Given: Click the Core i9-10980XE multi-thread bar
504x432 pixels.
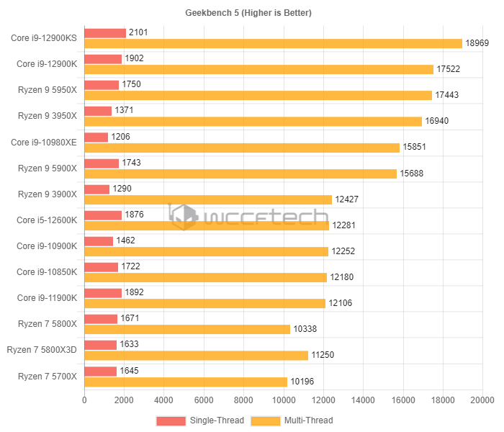Looking at the screenshot, I should (242, 148).
